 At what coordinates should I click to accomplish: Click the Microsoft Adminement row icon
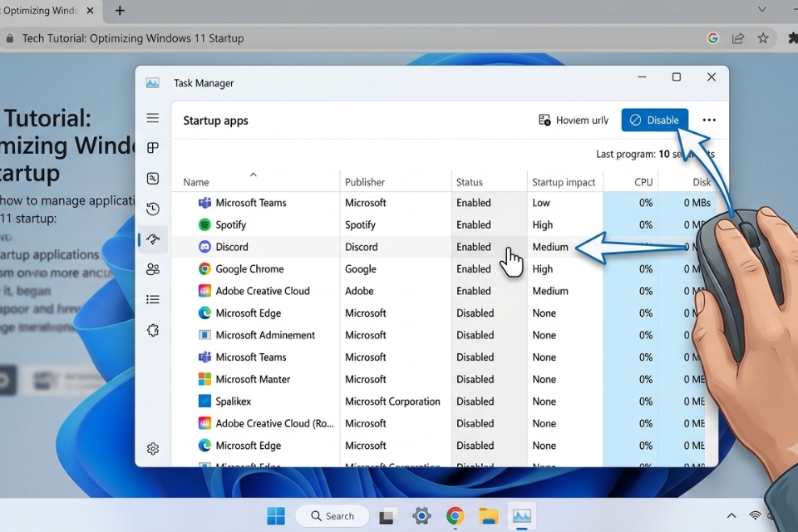204,335
